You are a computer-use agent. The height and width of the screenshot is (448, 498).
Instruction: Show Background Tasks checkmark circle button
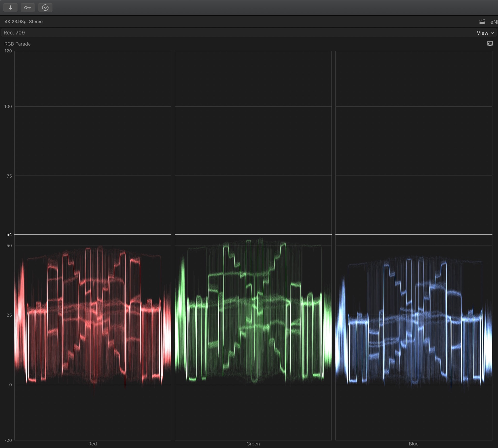[45, 8]
